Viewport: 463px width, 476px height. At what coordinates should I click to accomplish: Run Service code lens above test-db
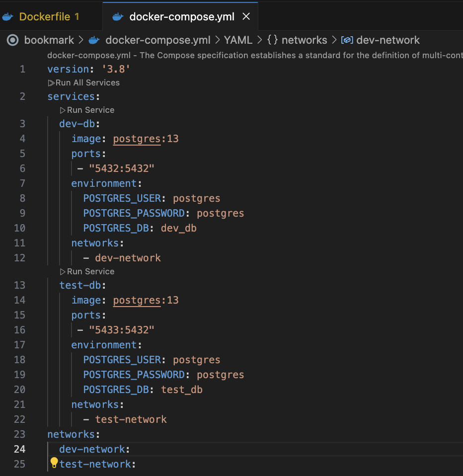[90, 271]
